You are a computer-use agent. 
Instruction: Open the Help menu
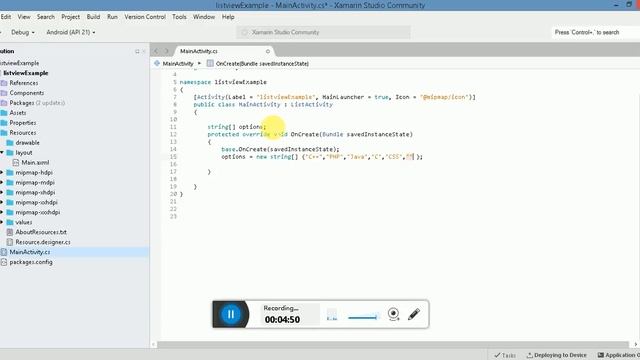coord(228,17)
